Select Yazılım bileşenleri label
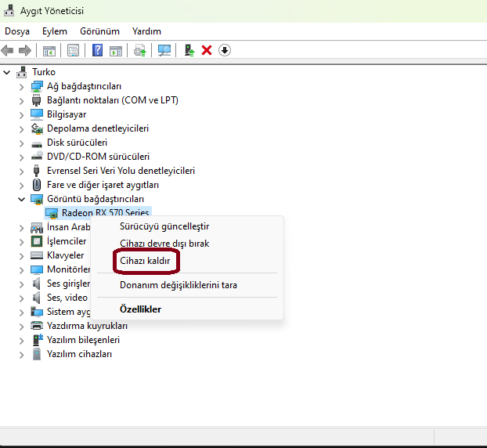 pos(83,340)
